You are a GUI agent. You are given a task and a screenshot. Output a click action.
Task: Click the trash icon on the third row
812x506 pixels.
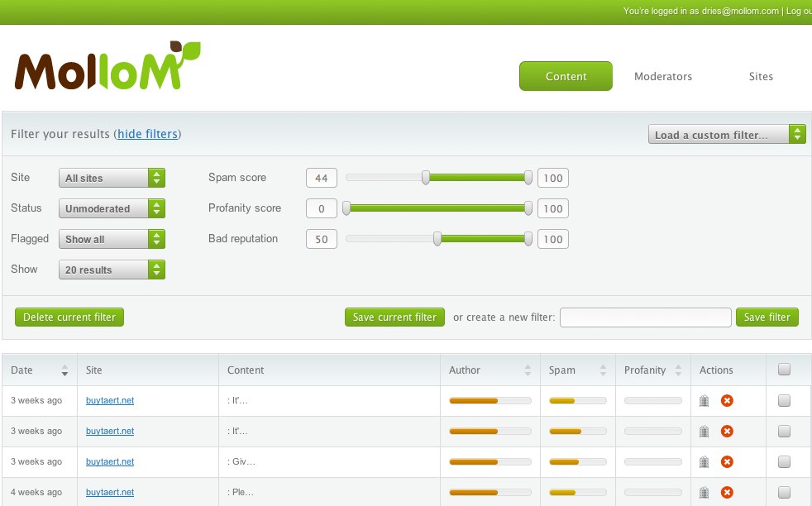(704, 461)
